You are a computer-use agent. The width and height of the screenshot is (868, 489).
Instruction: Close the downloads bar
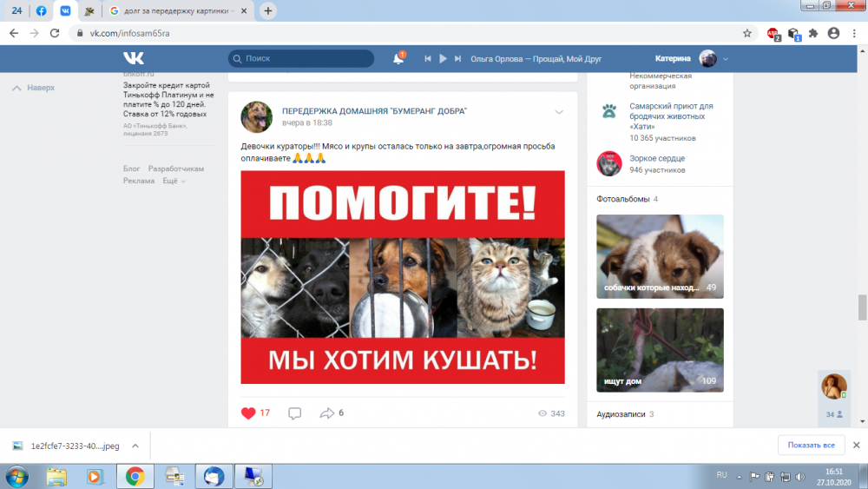click(x=857, y=446)
